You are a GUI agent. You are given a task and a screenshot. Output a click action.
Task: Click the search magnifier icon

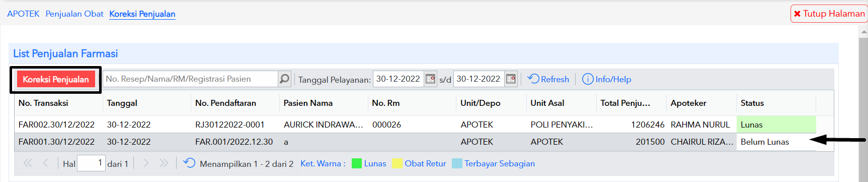[x=284, y=79]
